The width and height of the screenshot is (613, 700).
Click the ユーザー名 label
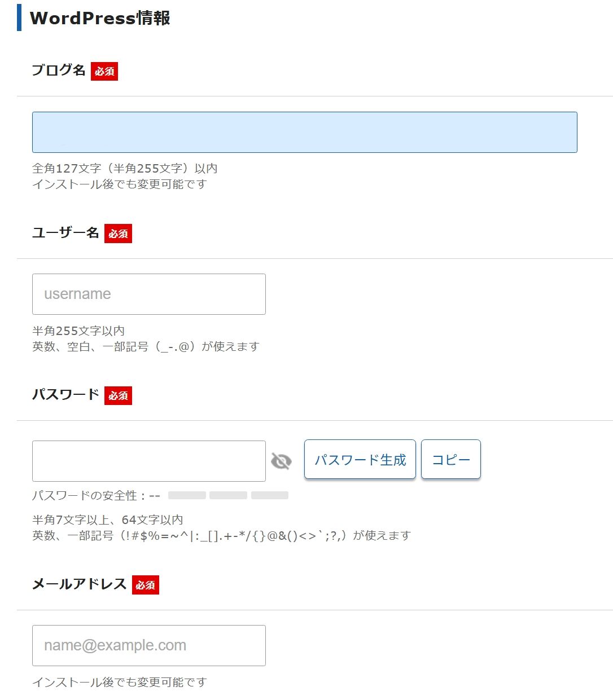[x=65, y=232]
